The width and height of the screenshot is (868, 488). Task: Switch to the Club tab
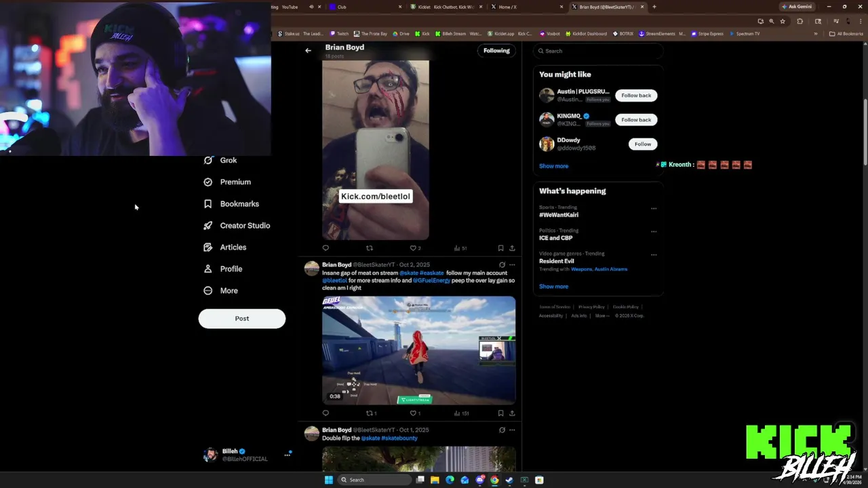click(x=366, y=7)
